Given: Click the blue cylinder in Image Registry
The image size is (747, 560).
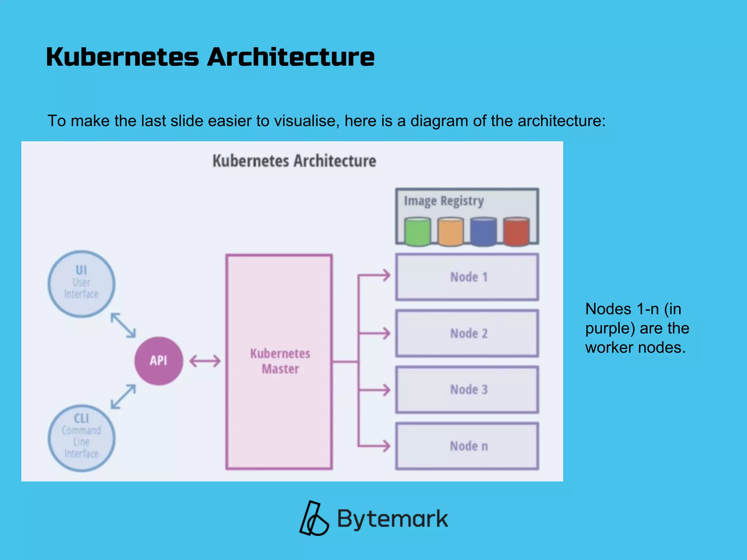Looking at the screenshot, I should [x=483, y=232].
